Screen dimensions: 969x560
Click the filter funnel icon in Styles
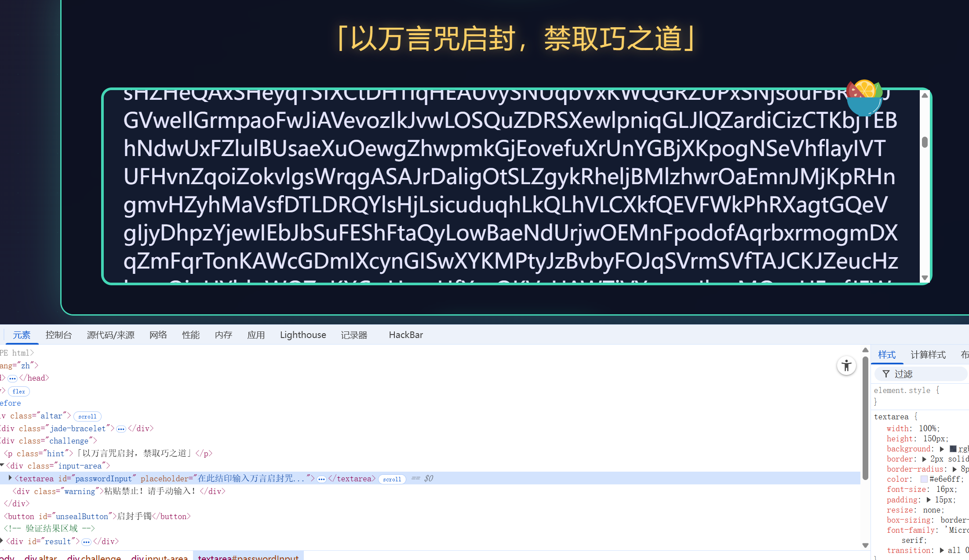pos(886,374)
